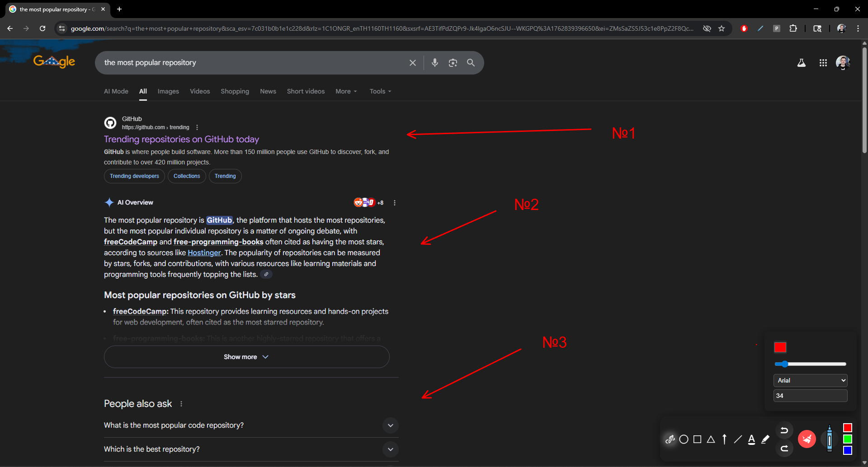The width and height of the screenshot is (868, 467).
Task: Select the arrow annotation tool
Action: tap(724, 439)
